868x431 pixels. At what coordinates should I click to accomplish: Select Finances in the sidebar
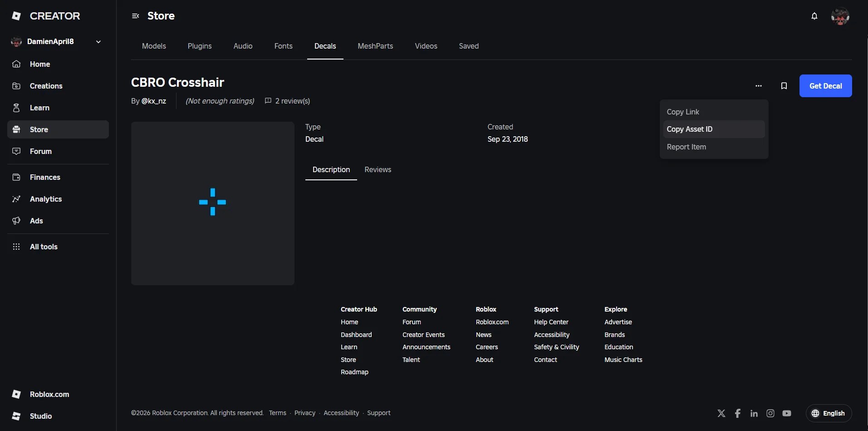pos(45,177)
